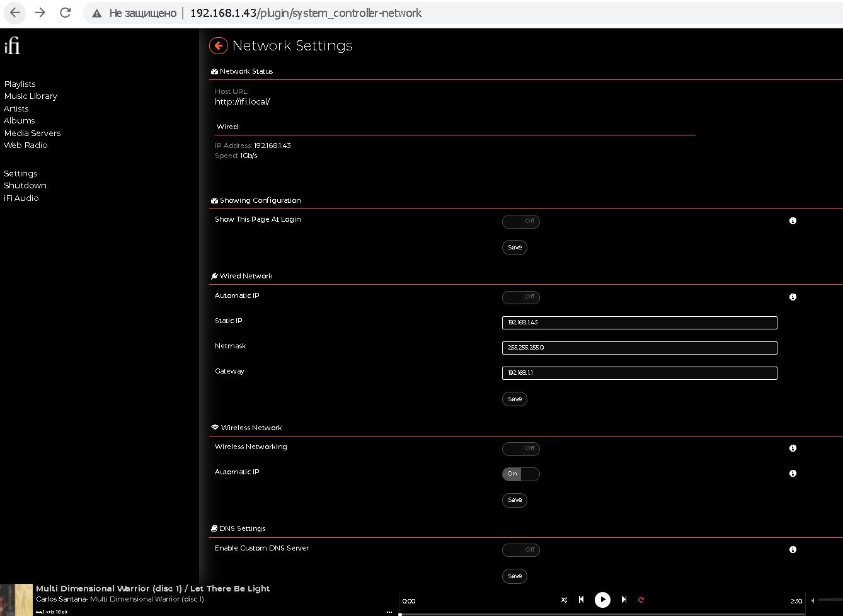Skip to previous track

click(x=581, y=600)
